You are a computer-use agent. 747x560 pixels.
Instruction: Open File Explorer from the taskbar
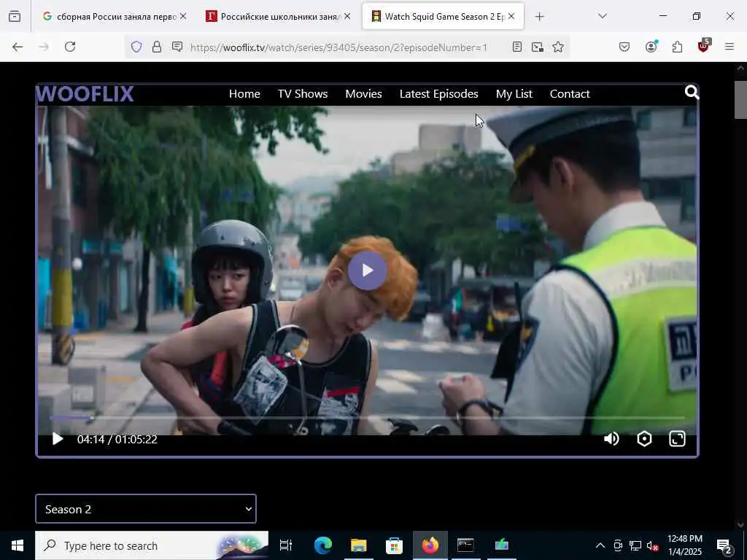[x=358, y=545]
